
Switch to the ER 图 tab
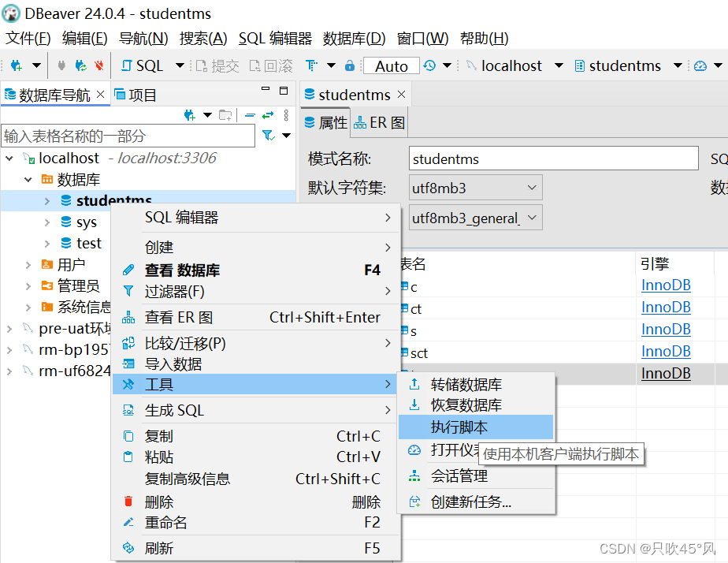tap(379, 123)
